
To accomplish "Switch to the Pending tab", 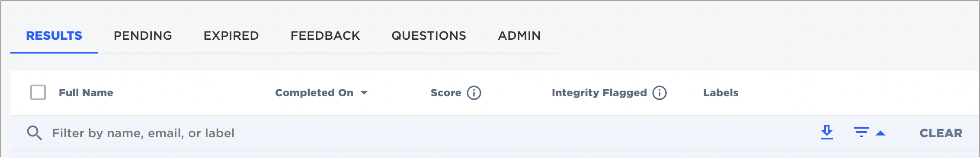I will (143, 35).
